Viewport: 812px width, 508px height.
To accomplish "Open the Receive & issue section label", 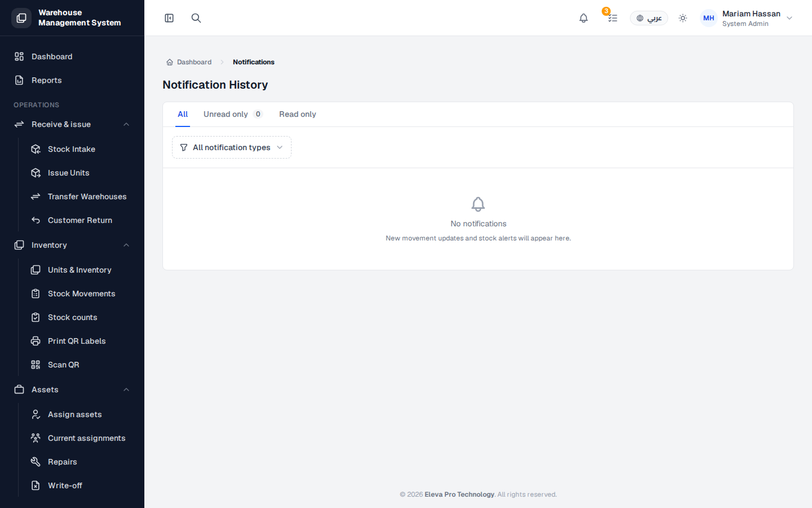I will (61, 124).
